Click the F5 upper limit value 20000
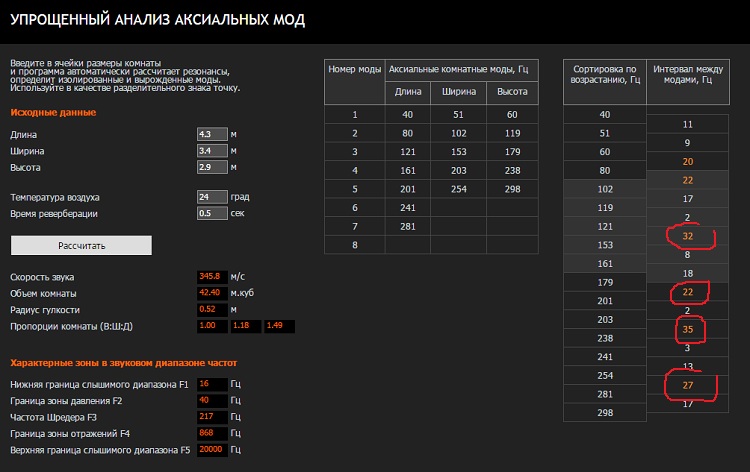The width and height of the screenshot is (750, 472). pos(212,450)
